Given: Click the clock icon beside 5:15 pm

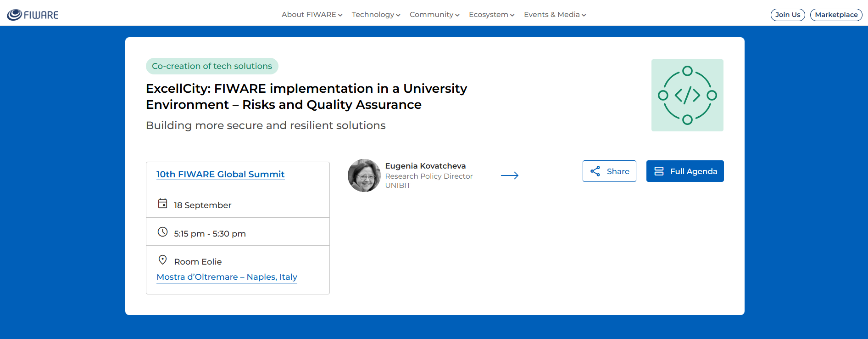Looking at the screenshot, I should (162, 232).
